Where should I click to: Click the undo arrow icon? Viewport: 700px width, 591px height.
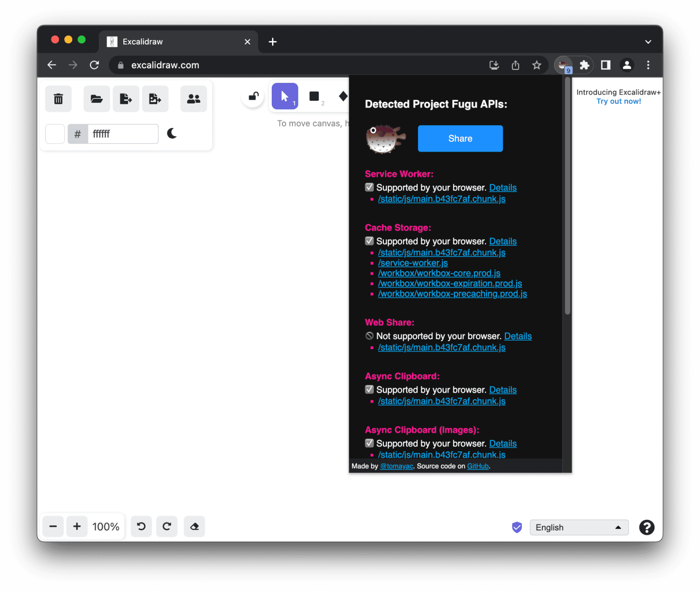pyautogui.click(x=141, y=526)
